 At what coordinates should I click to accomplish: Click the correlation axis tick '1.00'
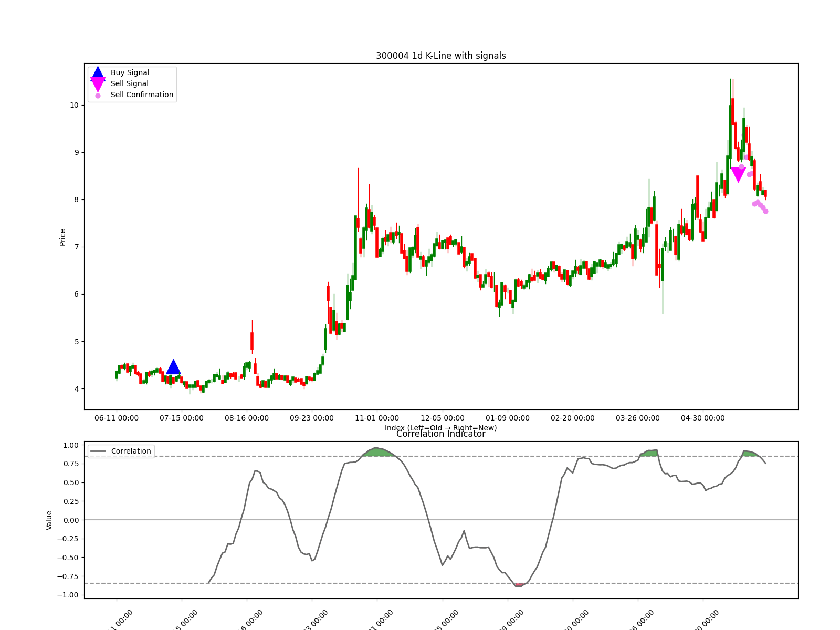71,445
